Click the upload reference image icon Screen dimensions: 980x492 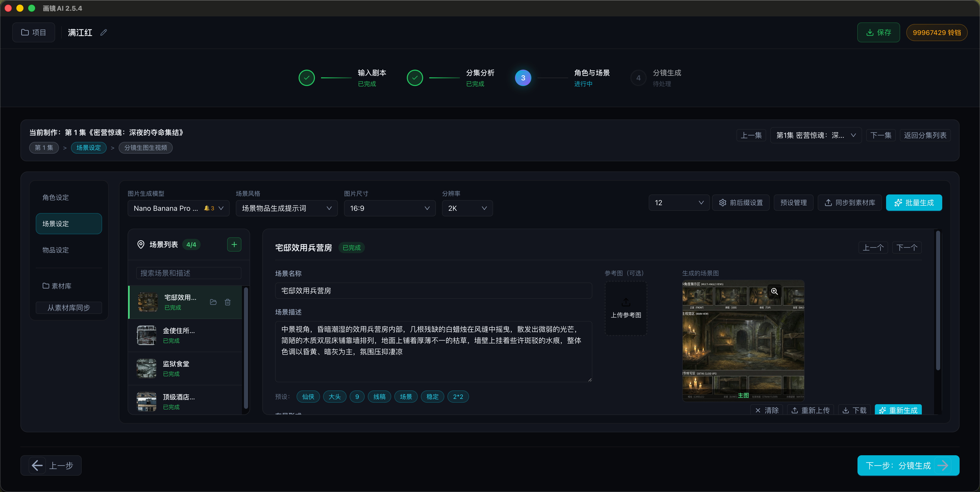tap(626, 303)
